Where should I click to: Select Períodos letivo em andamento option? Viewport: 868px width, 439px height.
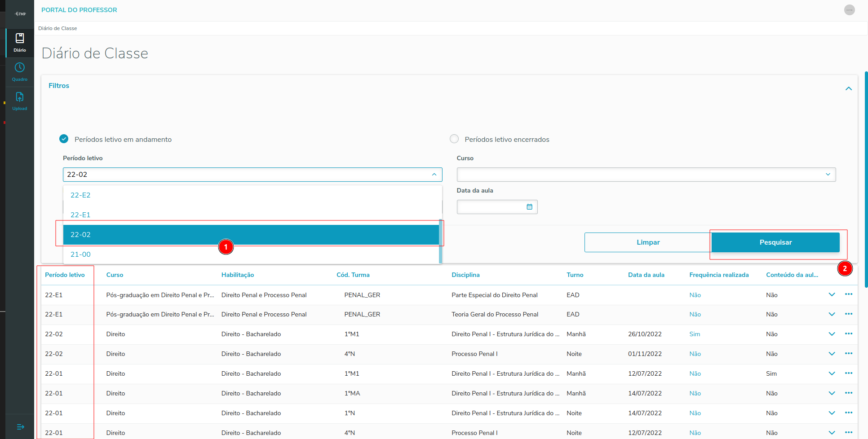tap(64, 139)
